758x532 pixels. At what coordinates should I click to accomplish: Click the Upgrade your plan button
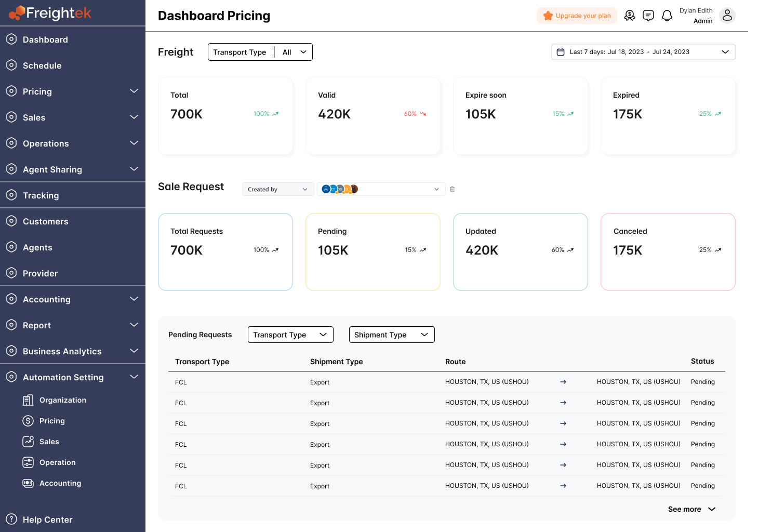[577, 16]
